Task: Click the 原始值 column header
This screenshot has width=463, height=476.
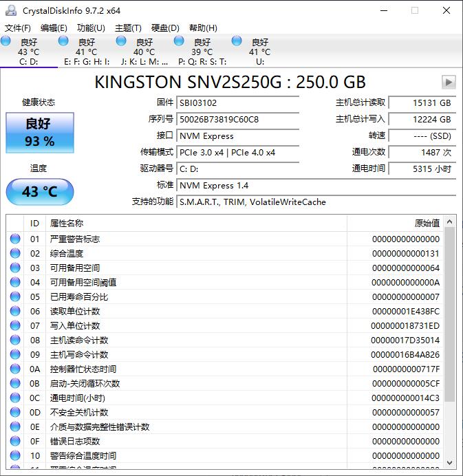Action: point(395,224)
